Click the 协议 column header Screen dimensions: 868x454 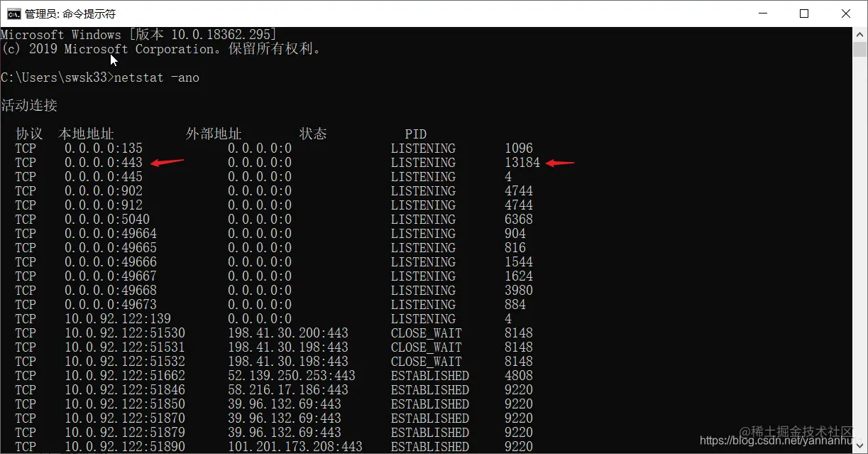click(x=29, y=134)
